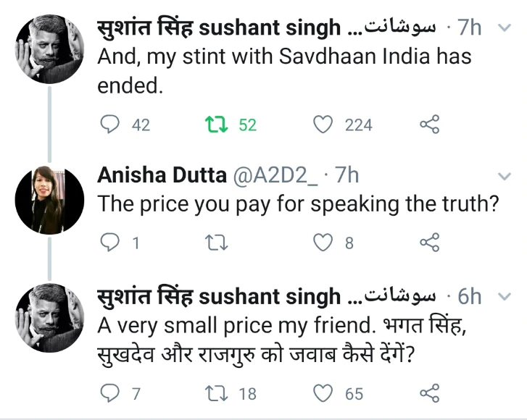This screenshot has height=420, width=527.
Task: Open options chevron on first sushant singh tweet
Action: [503, 28]
